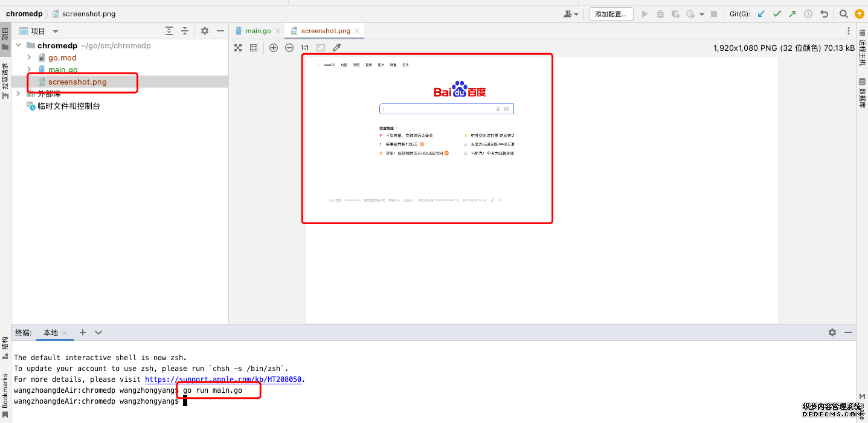
Task: Open Search Everywhere magnifier icon
Action: 844,14
